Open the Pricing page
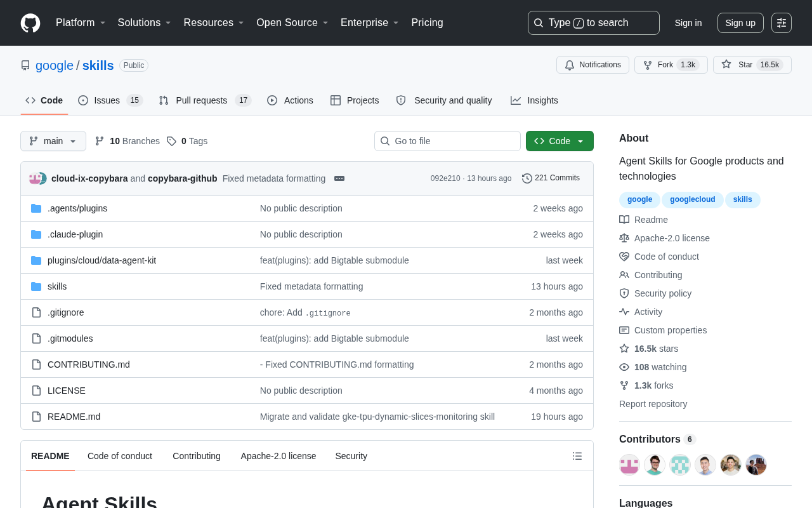The width and height of the screenshot is (812, 508). (x=427, y=23)
